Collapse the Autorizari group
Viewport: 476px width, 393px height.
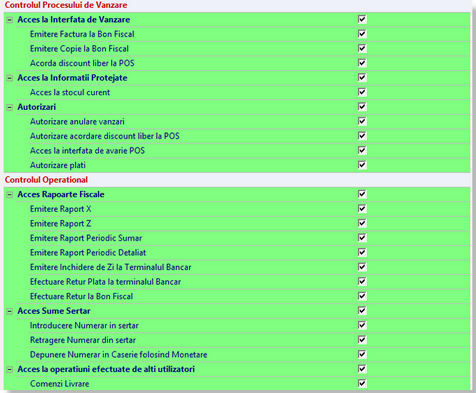pos(10,107)
